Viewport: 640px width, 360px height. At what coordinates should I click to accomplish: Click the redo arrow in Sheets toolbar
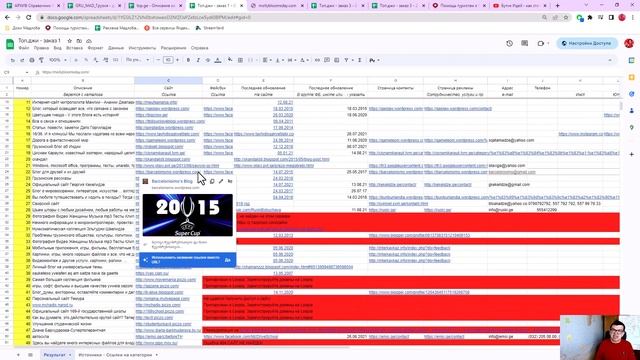(22, 60)
